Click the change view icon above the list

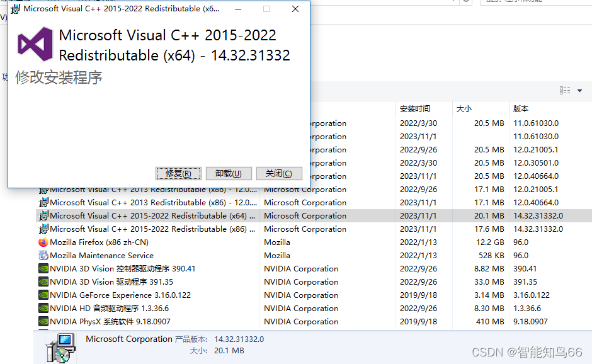pos(565,91)
